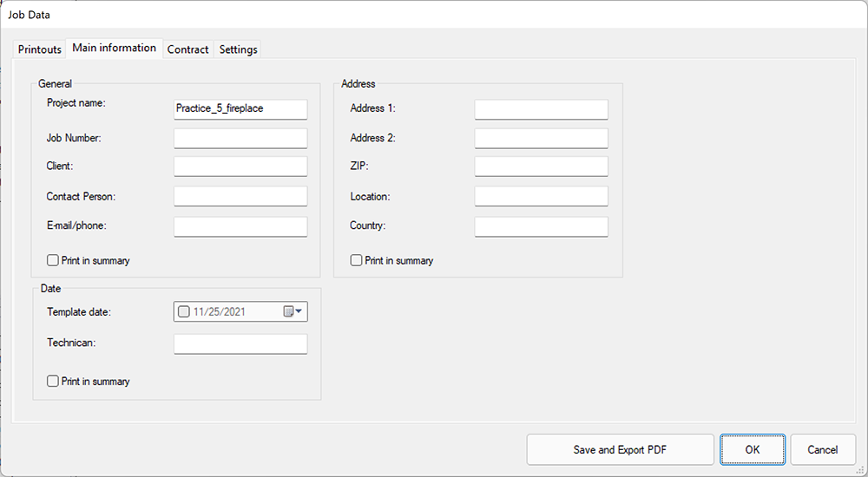The image size is (868, 477).
Task: Select the Main information tab
Action: click(x=114, y=48)
